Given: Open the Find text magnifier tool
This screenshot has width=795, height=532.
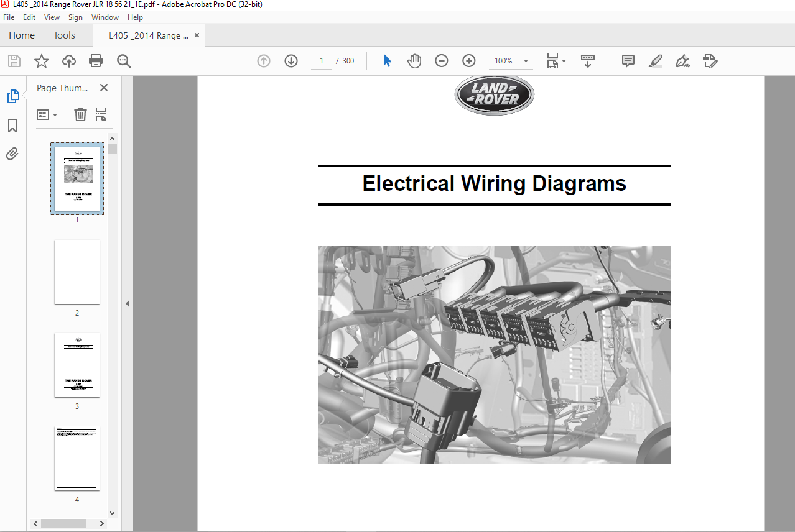Looking at the screenshot, I should (x=124, y=61).
